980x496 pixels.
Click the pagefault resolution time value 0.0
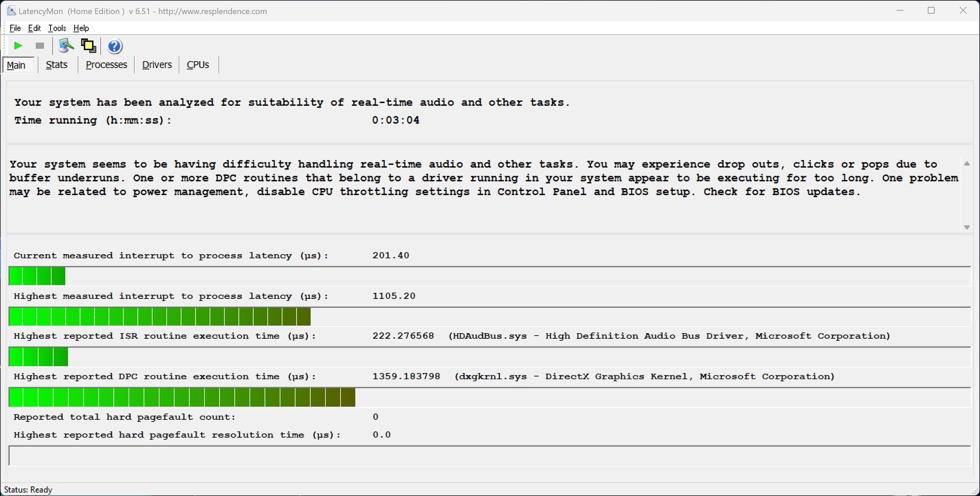tap(382, 435)
